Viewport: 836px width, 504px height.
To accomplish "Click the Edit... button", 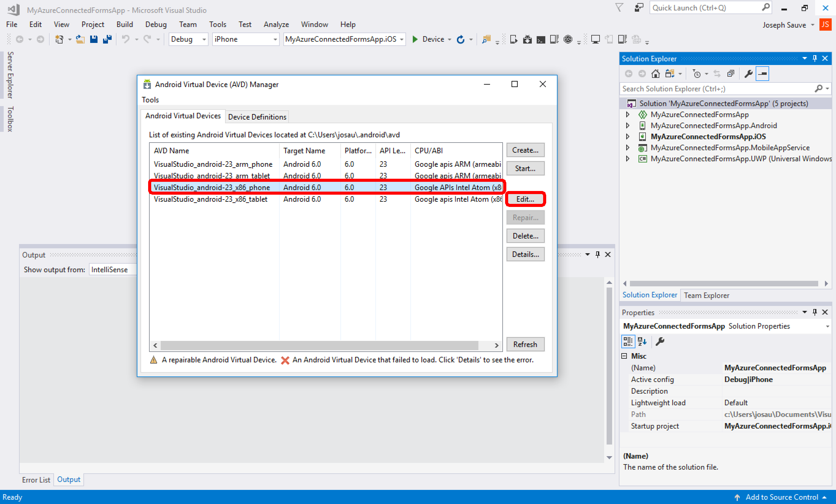I will 525,199.
